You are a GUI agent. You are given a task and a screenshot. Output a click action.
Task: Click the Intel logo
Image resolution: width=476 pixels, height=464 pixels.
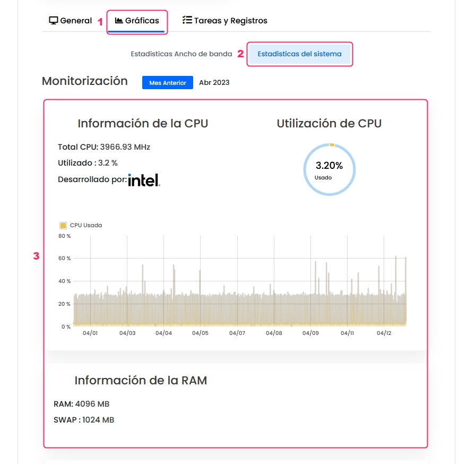[144, 180]
